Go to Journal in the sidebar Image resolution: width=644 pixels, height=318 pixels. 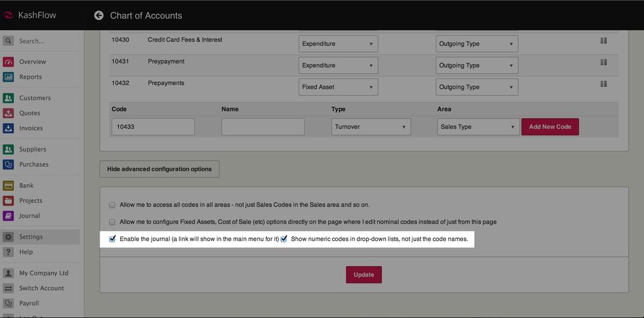[x=30, y=216]
